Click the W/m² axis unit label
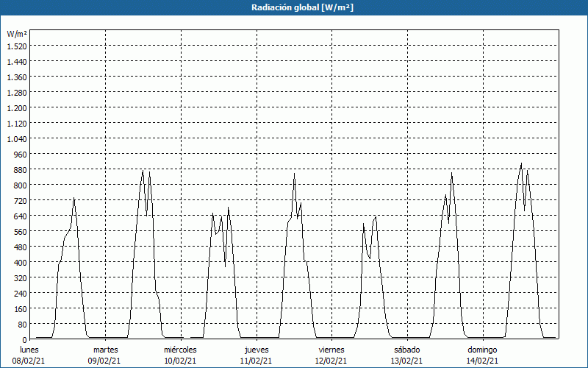The width and height of the screenshot is (588, 368). pyautogui.click(x=17, y=34)
